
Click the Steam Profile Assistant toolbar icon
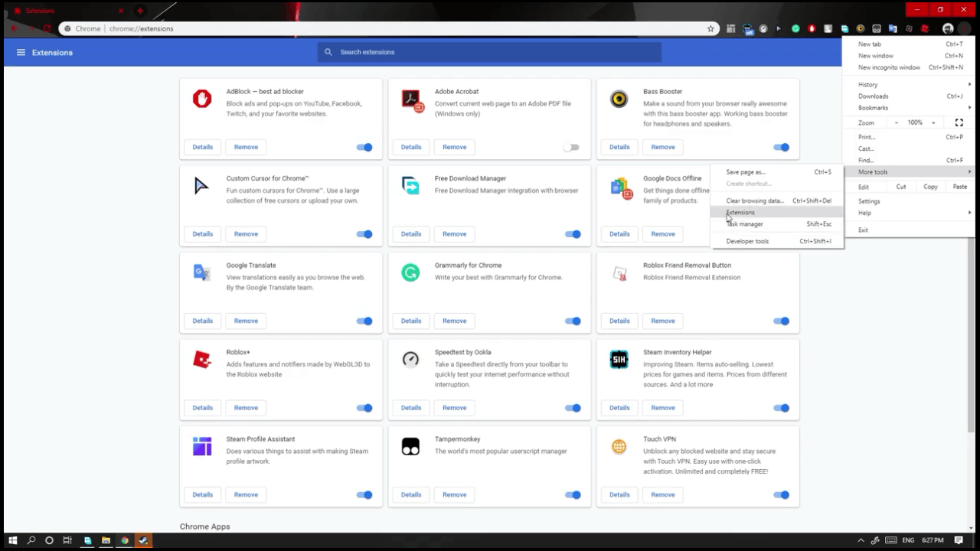[x=731, y=28]
